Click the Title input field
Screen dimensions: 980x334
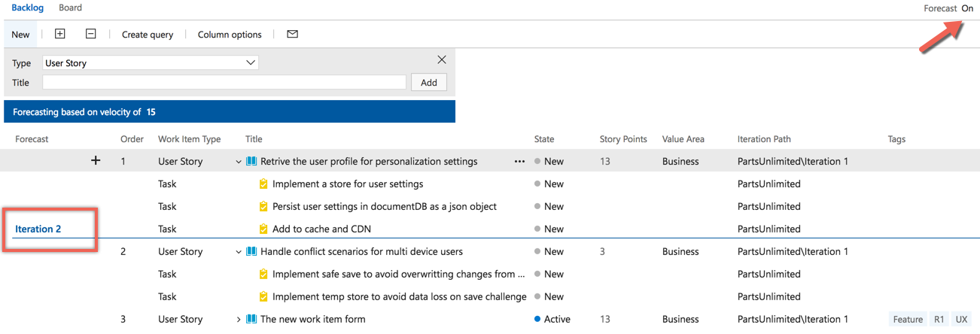(x=224, y=83)
